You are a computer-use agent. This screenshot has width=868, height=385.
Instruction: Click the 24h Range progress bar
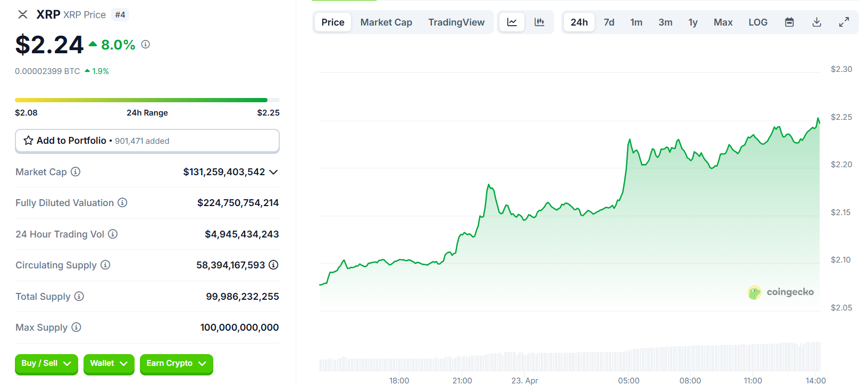coord(147,100)
